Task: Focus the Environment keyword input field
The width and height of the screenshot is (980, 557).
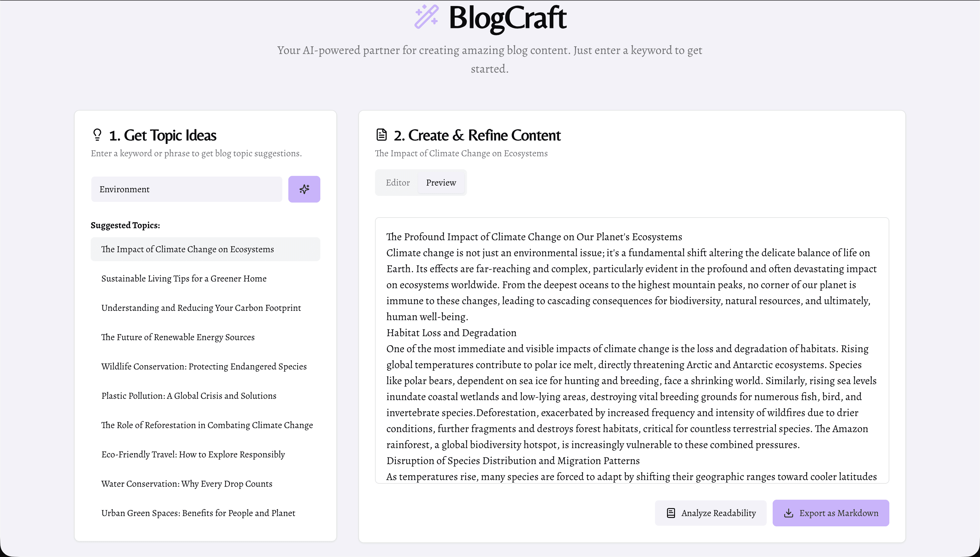Action: pyautogui.click(x=186, y=189)
